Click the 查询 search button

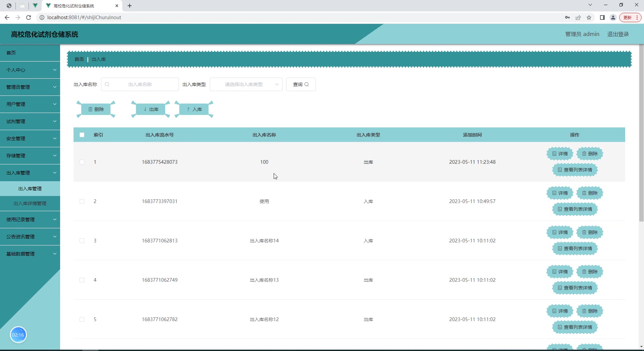(301, 84)
